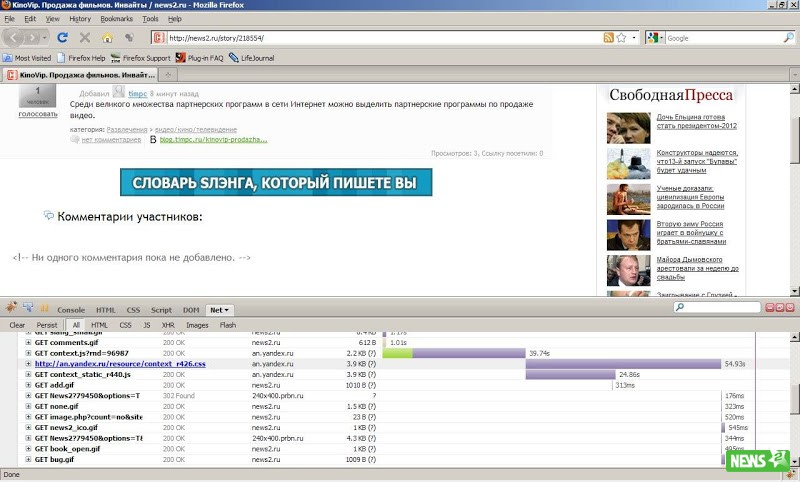
Task: Expand the GET comments.gif request
Action: [28, 342]
